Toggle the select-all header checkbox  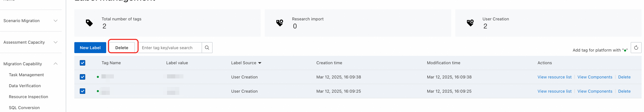pos(83,63)
